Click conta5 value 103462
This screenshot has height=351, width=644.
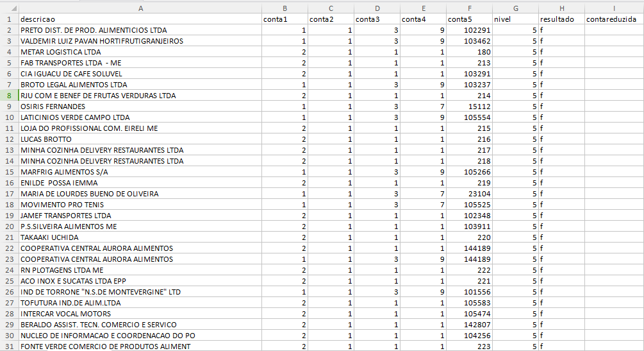tap(470, 41)
